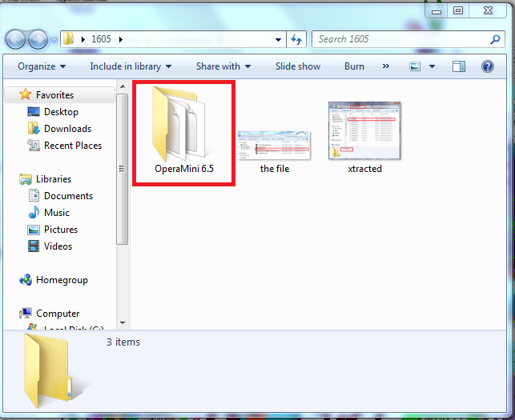Toggle the preview pane button
The width and height of the screenshot is (515, 420).
pyautogui.click(x=458, y=66)
